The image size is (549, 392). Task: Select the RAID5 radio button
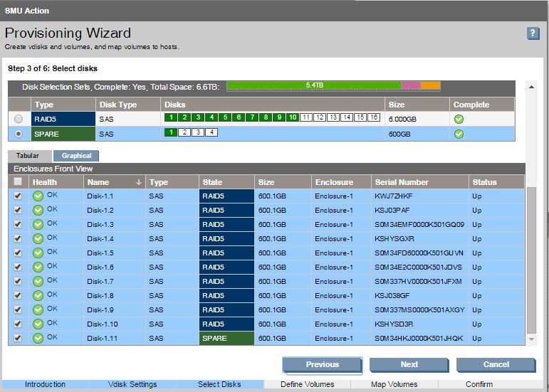pos(19,119)
